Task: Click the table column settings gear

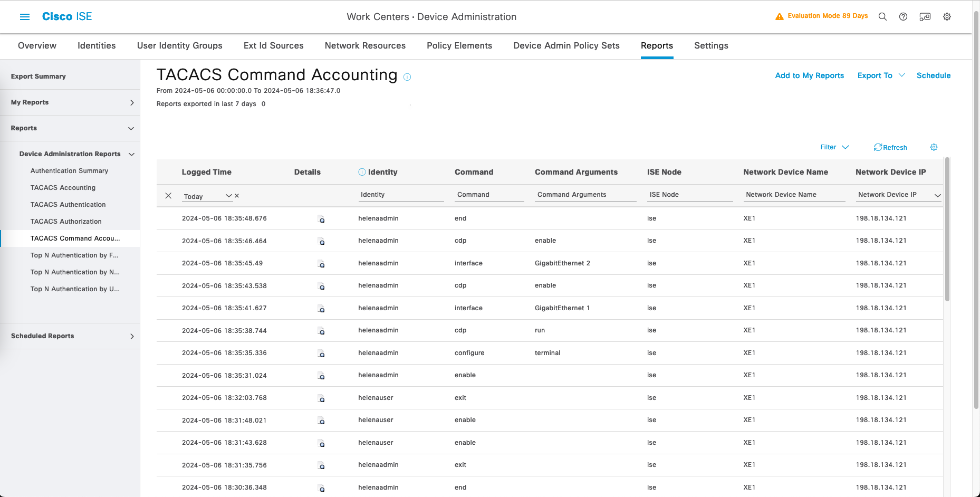Action: [x=934, y=147]
